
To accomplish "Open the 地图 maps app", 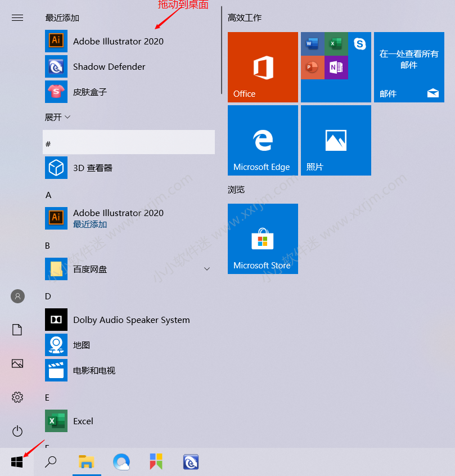I will tap(82, 345).
